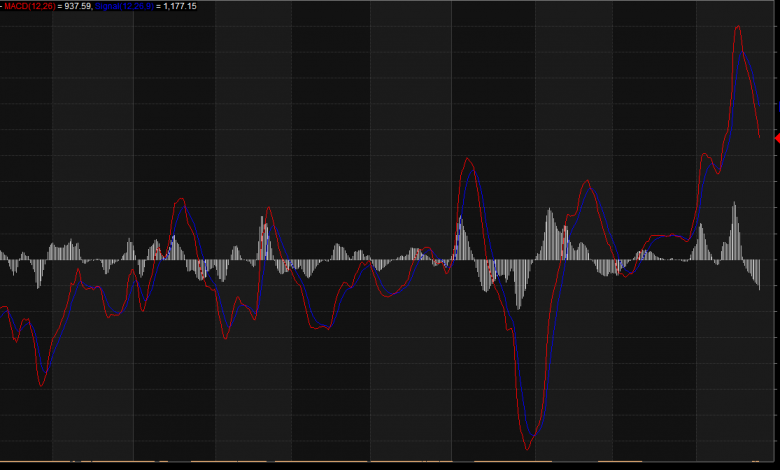Click the MACD trough at the far left
This screenshot has width=780, height=470.
[41, 386]
